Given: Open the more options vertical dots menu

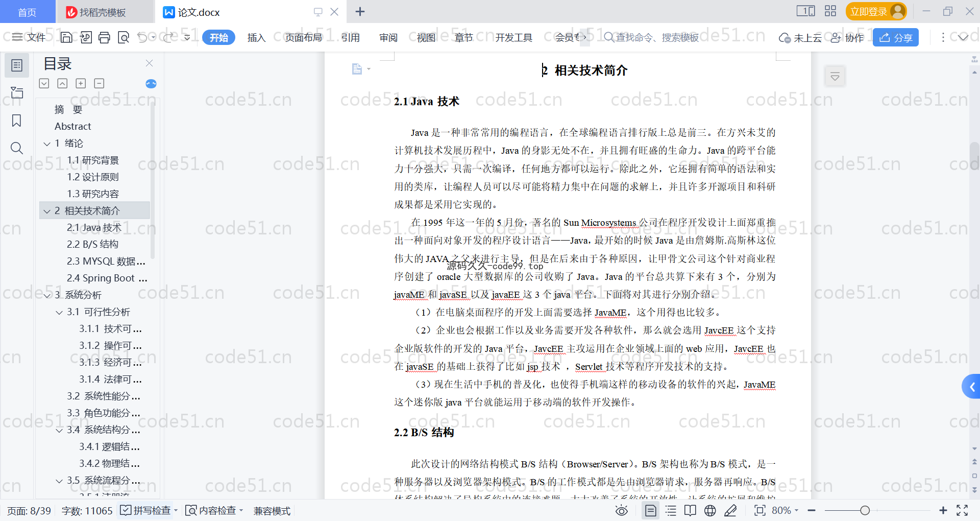Looking at the screenshot, I should [x=943, y=37].
